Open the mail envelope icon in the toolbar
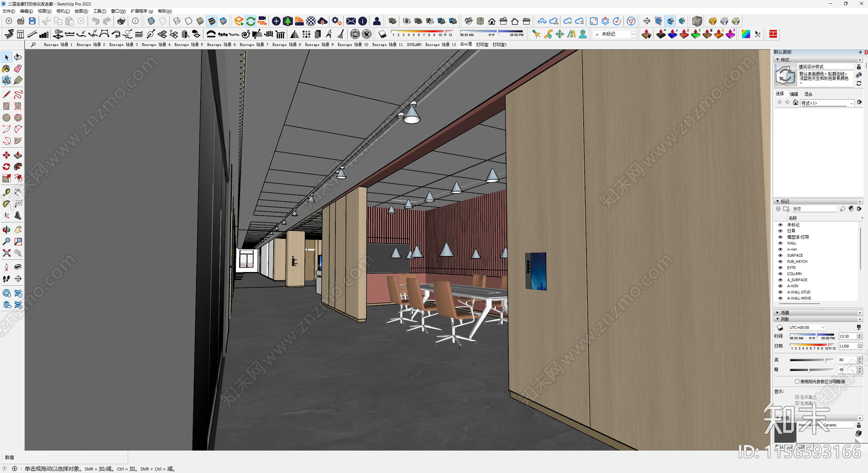 (351, 21)
